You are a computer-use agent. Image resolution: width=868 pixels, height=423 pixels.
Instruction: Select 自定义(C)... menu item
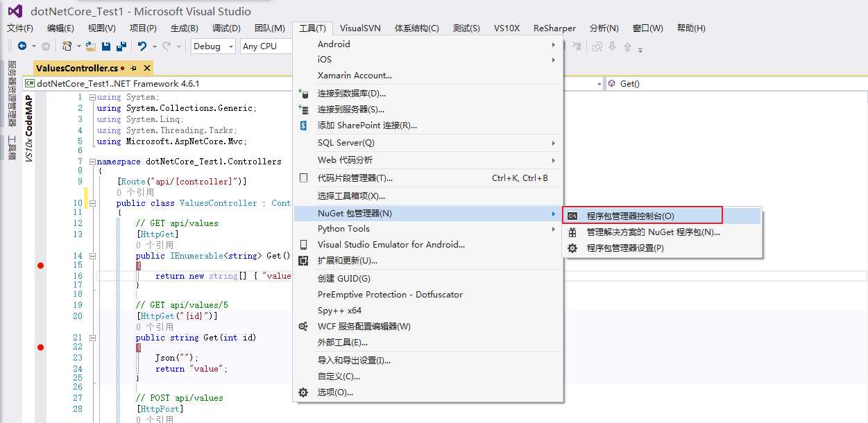tap(428, 376)
